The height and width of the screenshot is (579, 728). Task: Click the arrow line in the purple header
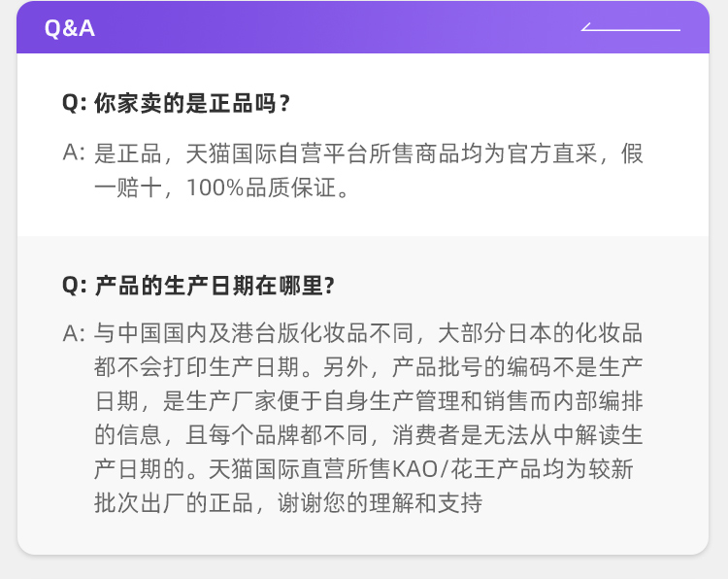pyautogui.click(x=631, y=26)
